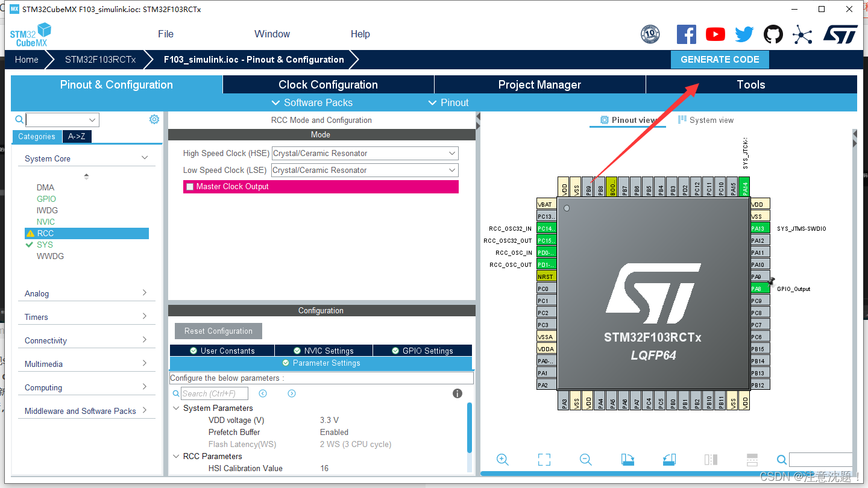
Task: Switch to the A->Z tab
Action: point(77,137)
